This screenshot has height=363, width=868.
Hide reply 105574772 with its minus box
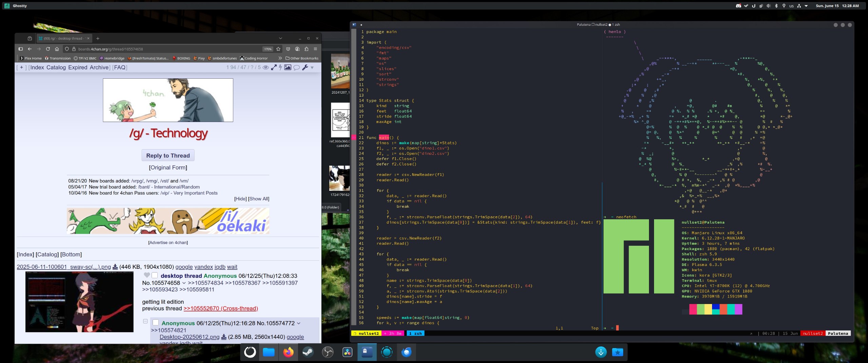(145, 321)
